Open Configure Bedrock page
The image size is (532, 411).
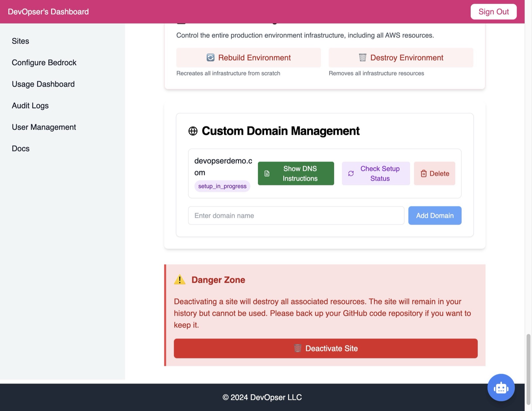pyautogui.click(x=44, y=63)
